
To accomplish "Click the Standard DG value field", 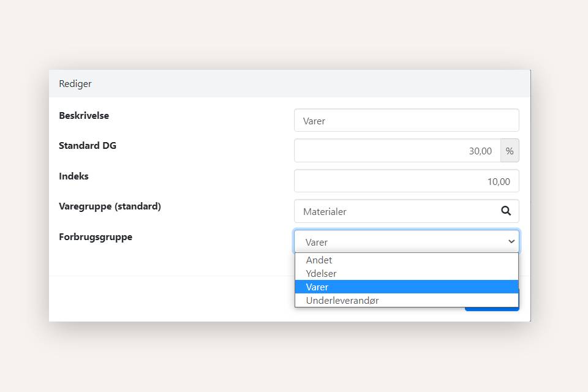I will (397, 151).
